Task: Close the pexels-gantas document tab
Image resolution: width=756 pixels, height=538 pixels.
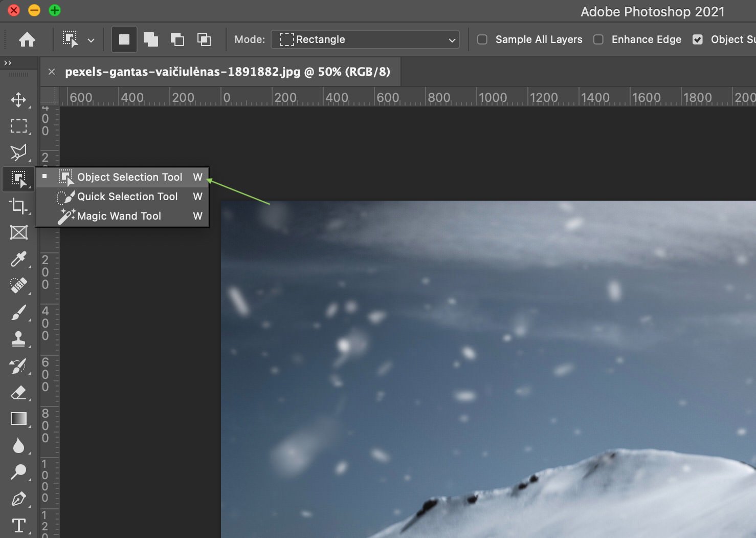Action: point(52,72)
